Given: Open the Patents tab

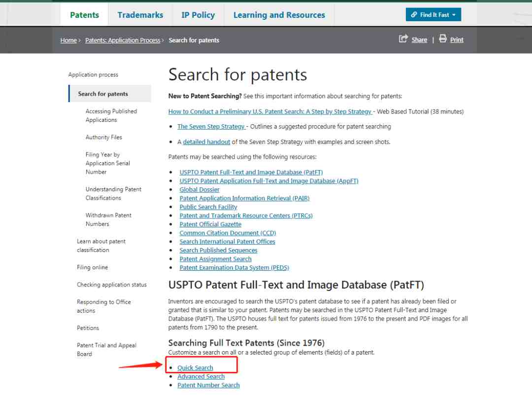Looking at the screenshot, I should point(84,15).
